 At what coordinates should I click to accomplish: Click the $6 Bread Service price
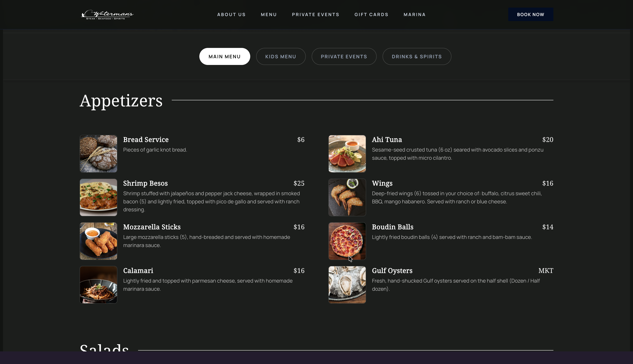(x=301, y=140)
